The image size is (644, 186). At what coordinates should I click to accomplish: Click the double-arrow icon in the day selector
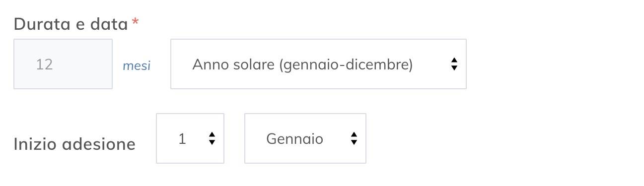[212, 138]
